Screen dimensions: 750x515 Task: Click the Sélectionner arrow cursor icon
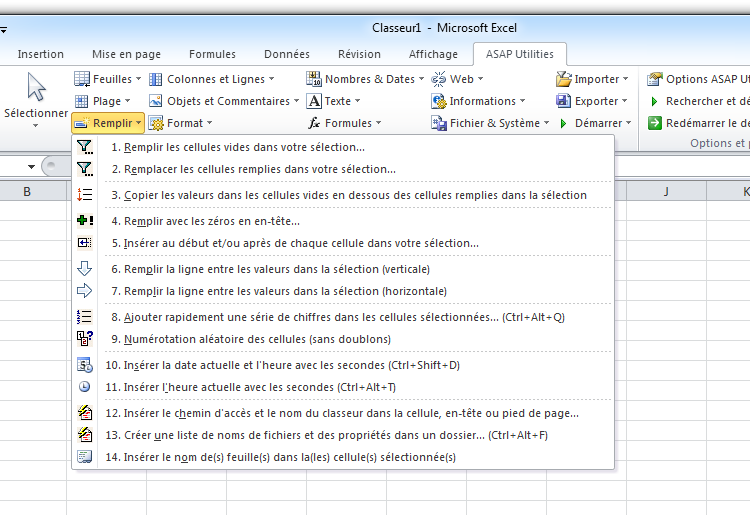coord(36,87)
